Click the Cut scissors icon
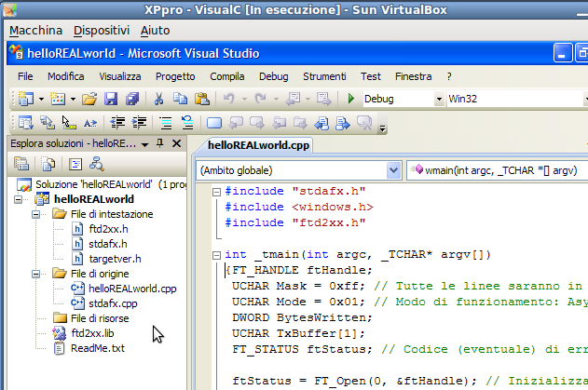Screen dimensions: 588x390 click(159, 99)
